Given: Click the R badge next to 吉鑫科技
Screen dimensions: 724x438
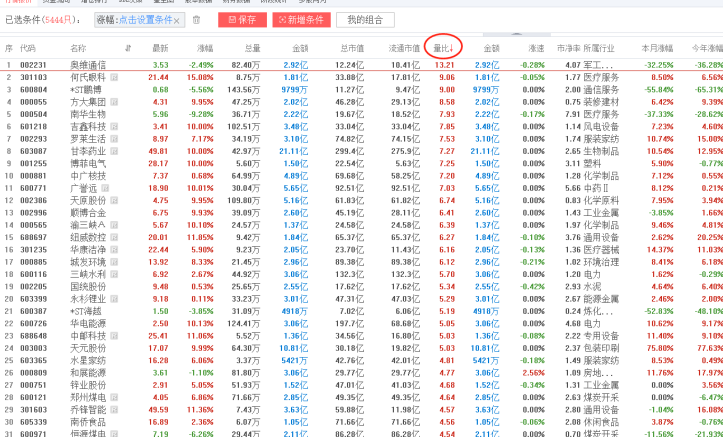Looking at the screenshot, I should click(x=114, y=126).
